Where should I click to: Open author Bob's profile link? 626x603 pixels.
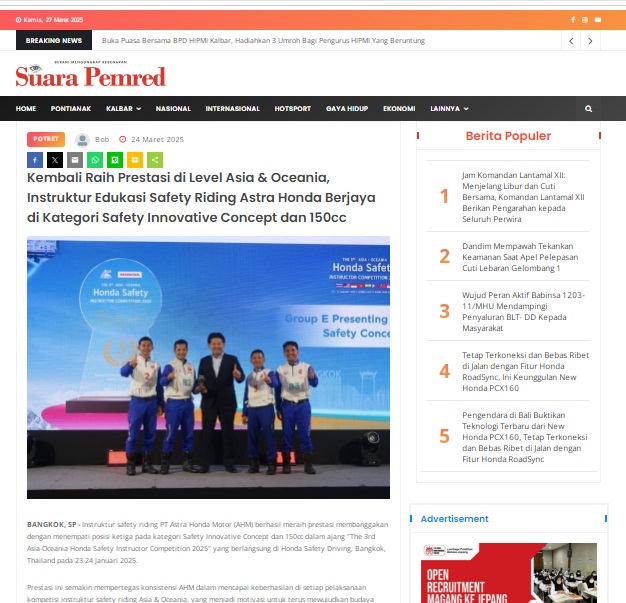click(x=102, y=139)
